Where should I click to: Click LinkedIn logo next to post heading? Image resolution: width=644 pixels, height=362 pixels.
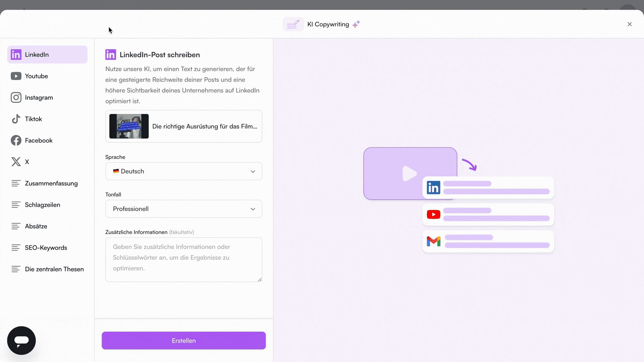tap(111, 55)
